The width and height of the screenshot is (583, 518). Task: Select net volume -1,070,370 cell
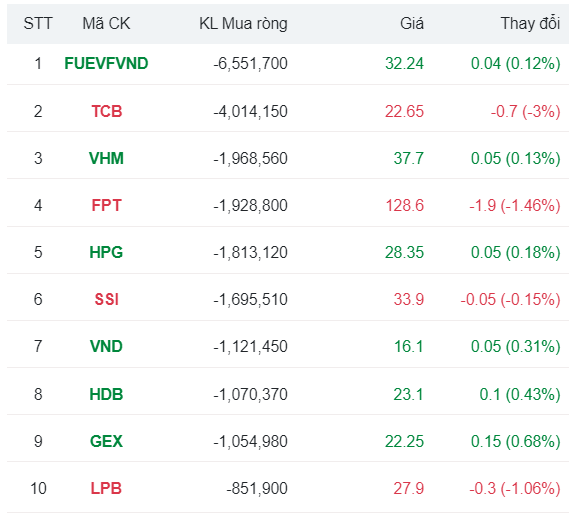(250, 394)
